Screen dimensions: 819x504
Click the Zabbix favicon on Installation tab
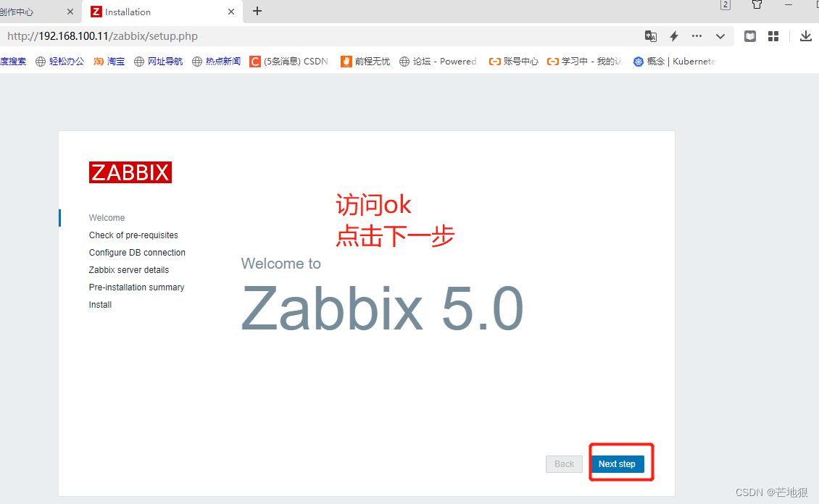[x=96, y=12]
